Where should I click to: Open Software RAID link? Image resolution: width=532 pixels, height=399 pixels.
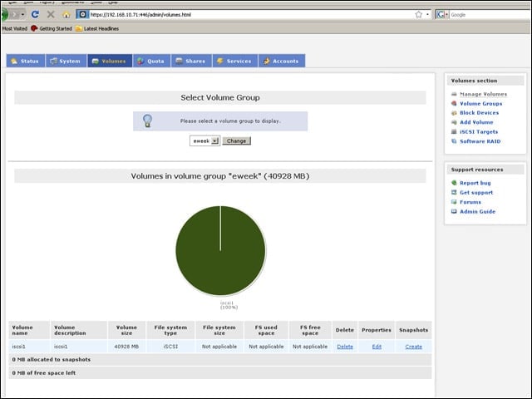pyautogui.click(x=480, y=141)
